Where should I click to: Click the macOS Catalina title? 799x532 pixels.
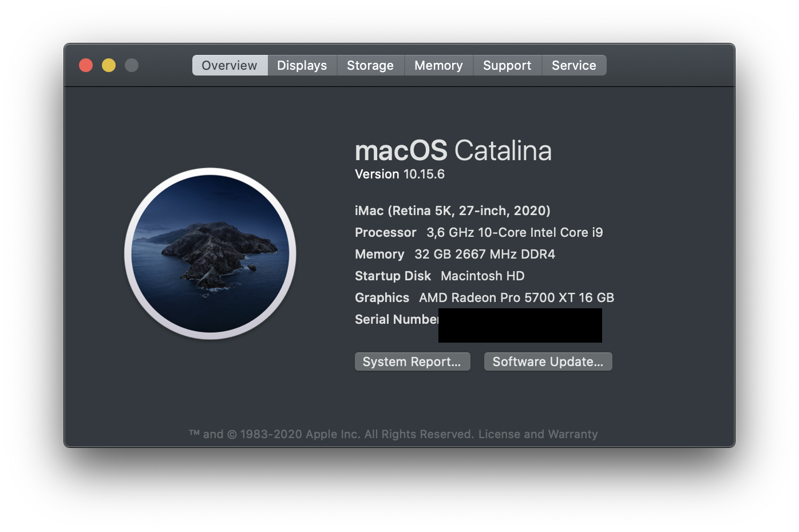point(453,150)
